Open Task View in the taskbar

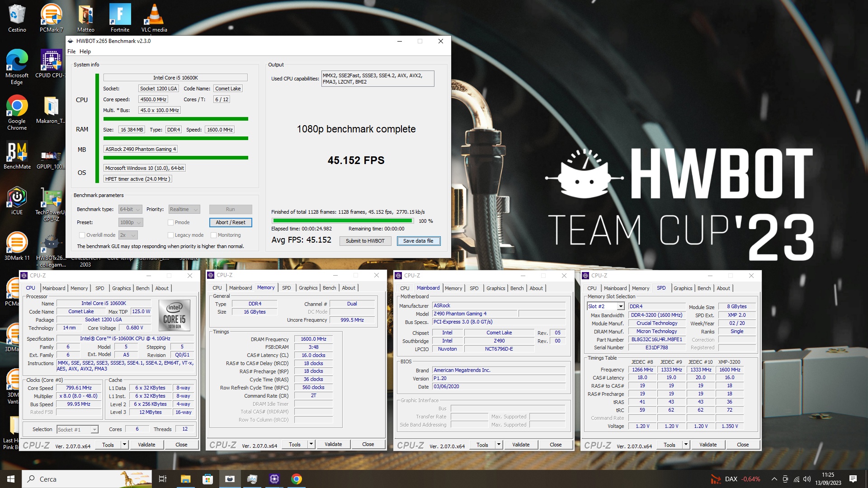(163, 479)
